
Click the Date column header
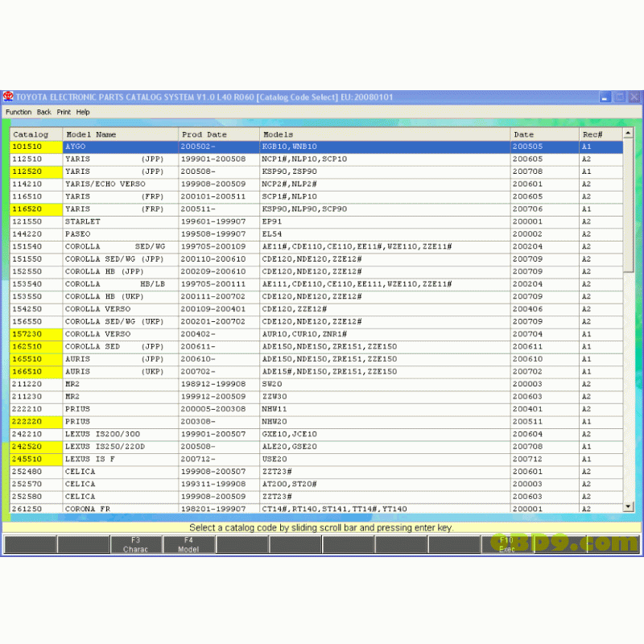coord(545,134)
